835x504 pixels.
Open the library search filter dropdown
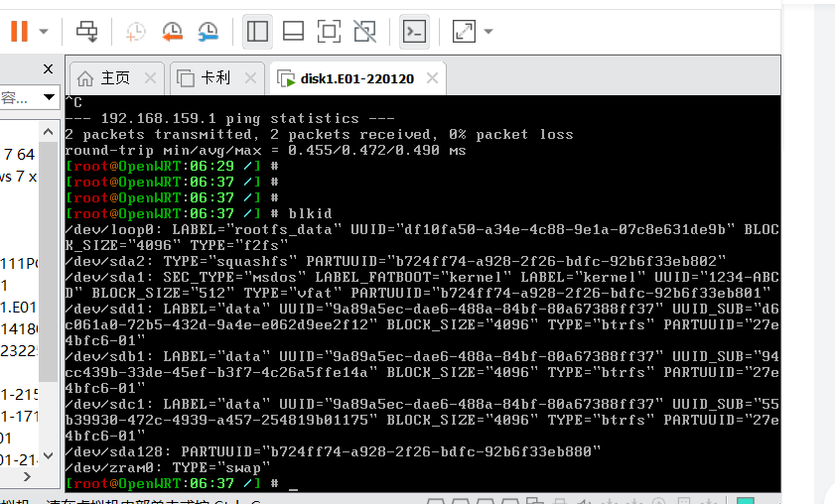[49, 97]
